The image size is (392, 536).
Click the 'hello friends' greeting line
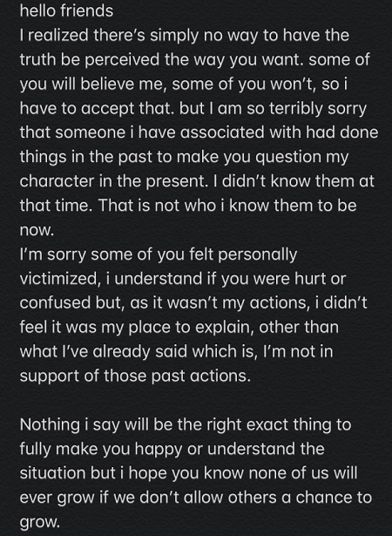pos(66,10)
